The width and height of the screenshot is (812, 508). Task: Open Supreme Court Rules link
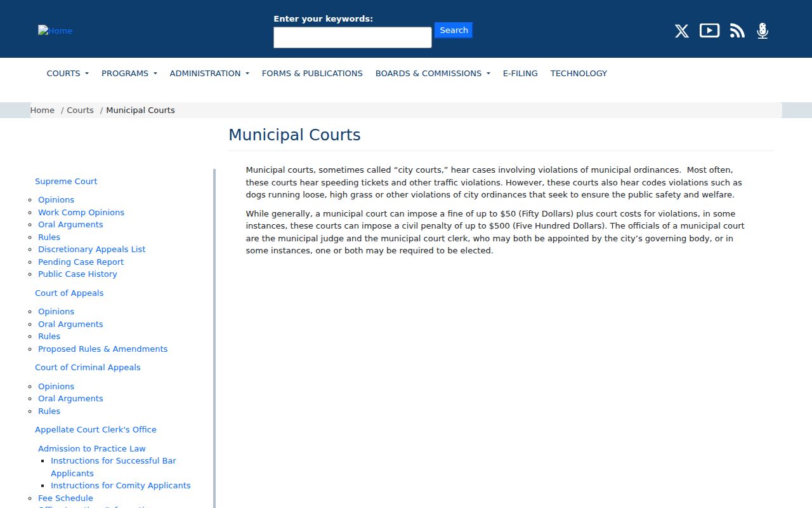(49, 237)
